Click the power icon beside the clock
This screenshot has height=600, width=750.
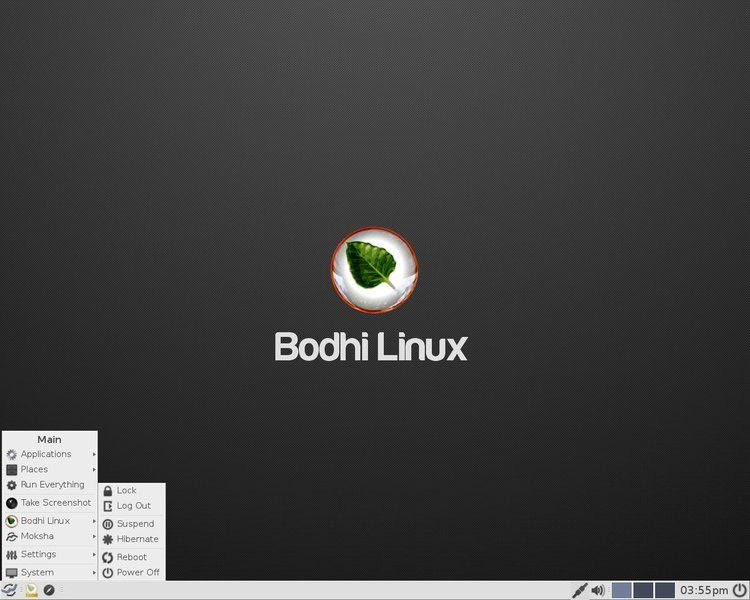pyautogui.click(x=740, y=590)
